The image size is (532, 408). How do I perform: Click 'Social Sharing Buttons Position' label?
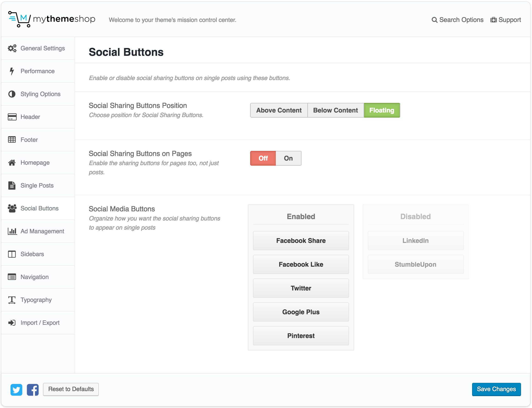click(x=138, y=106)
